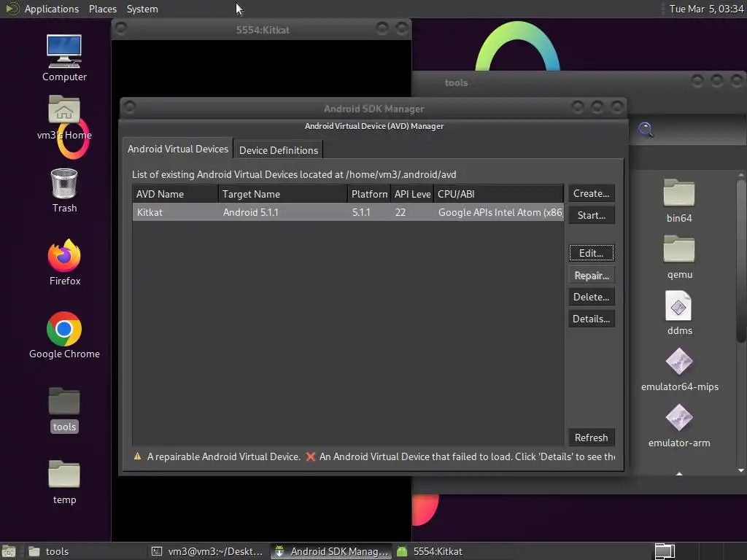Click the API Level column header
Image resolution: width=747 pixels, height=560 pixels.
pyautogui.click(x=412, y=194)
